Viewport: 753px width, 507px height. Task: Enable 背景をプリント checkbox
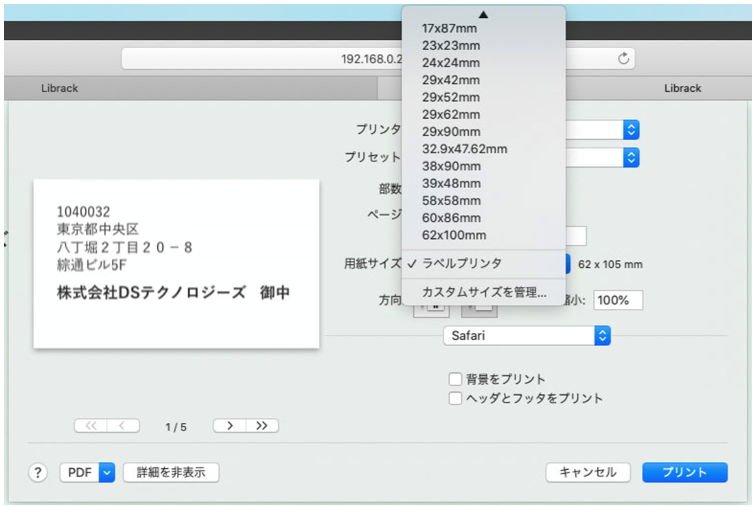click(x=455, y=379)
